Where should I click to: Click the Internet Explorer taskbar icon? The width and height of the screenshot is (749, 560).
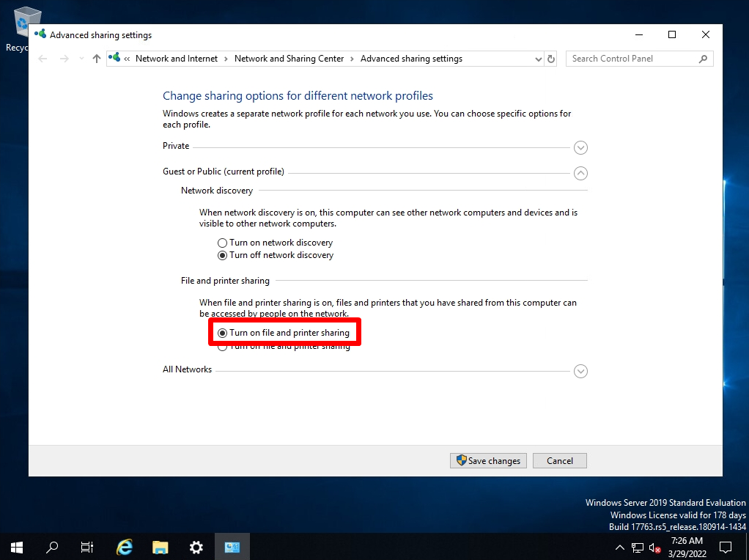click(124, 547)
